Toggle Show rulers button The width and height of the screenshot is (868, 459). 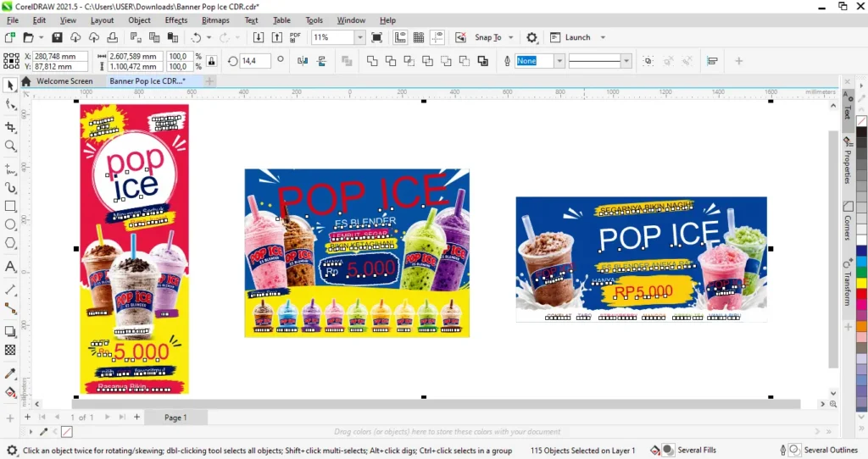(x=400, y=37)
